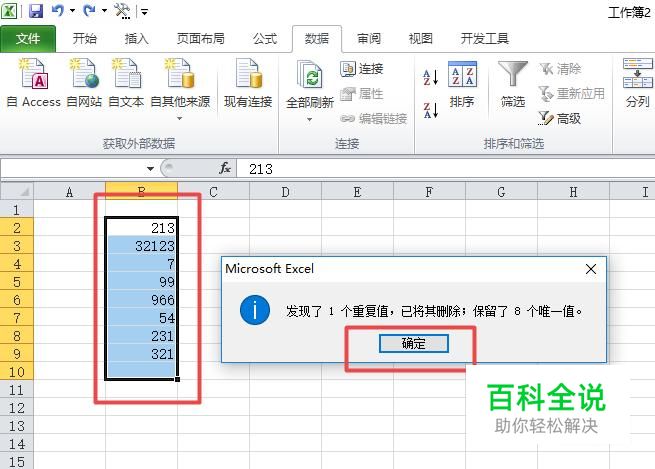Switch to the 公式 tab
This screenshot has width=655, height=469.
click(265, 39)
